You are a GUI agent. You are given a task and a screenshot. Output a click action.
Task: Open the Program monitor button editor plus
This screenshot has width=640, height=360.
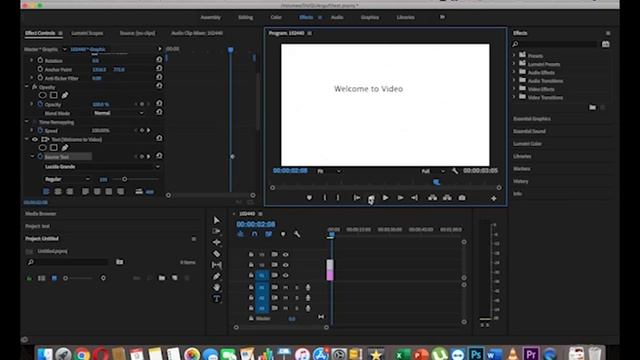tap(493, 198)
